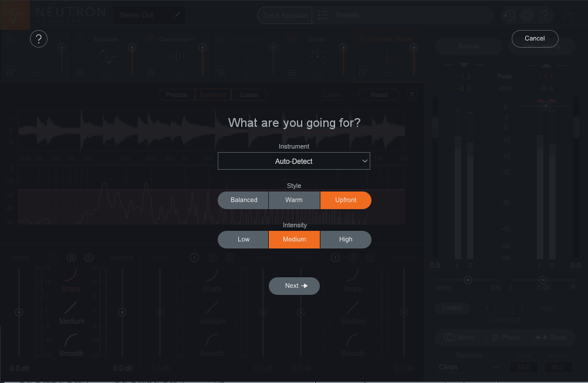Edit the Stereo Out name with pencil icon
The height and width of the screenshot is (383, 588).
[x=177, y=15]
